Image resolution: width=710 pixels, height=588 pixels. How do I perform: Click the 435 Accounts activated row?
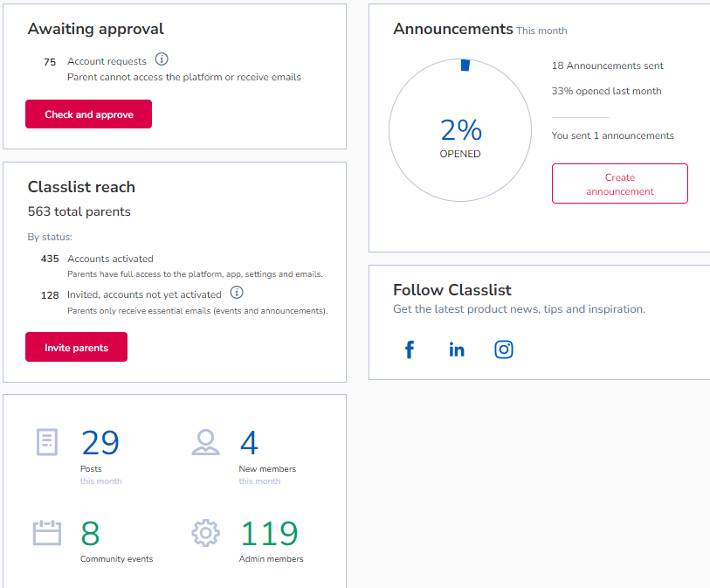tap(182, 266)
